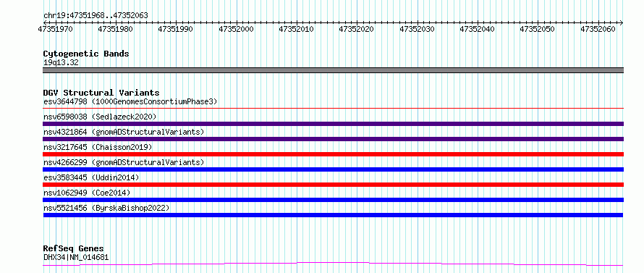Open the Cytogenetic Bands track heading
This screenshot has width=644, height=273.
(x=86, y=54)
